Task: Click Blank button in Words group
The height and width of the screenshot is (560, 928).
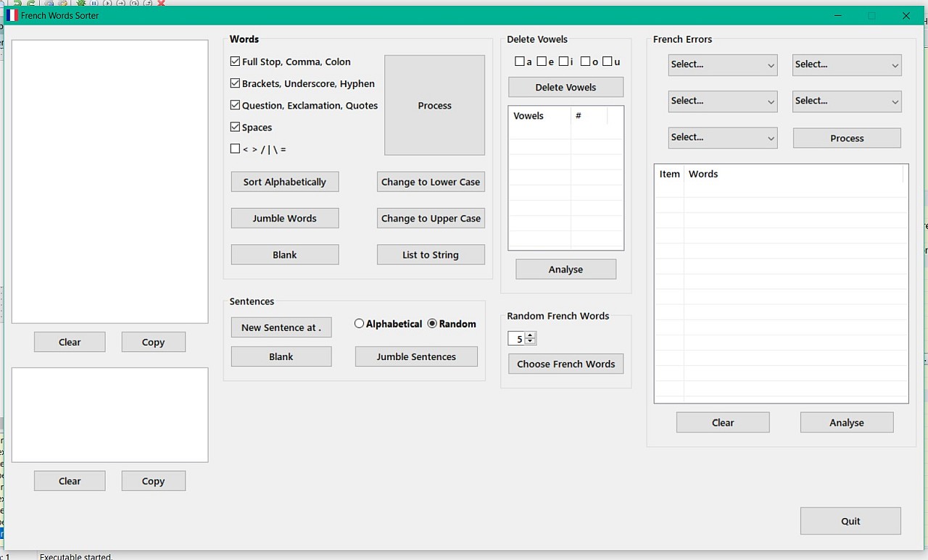Action: tap(285, 254)
